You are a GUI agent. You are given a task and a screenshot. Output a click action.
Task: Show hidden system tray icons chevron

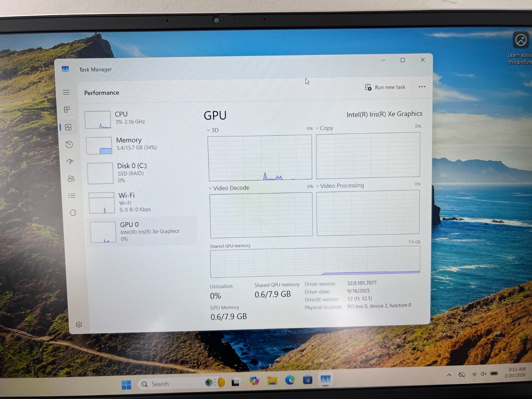pos(449,375)
